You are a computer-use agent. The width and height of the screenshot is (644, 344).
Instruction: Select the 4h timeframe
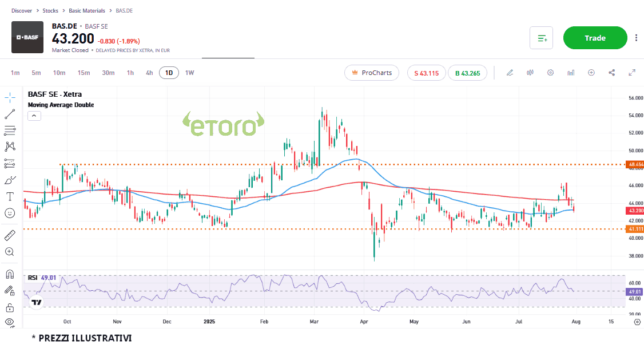[149, 73]
